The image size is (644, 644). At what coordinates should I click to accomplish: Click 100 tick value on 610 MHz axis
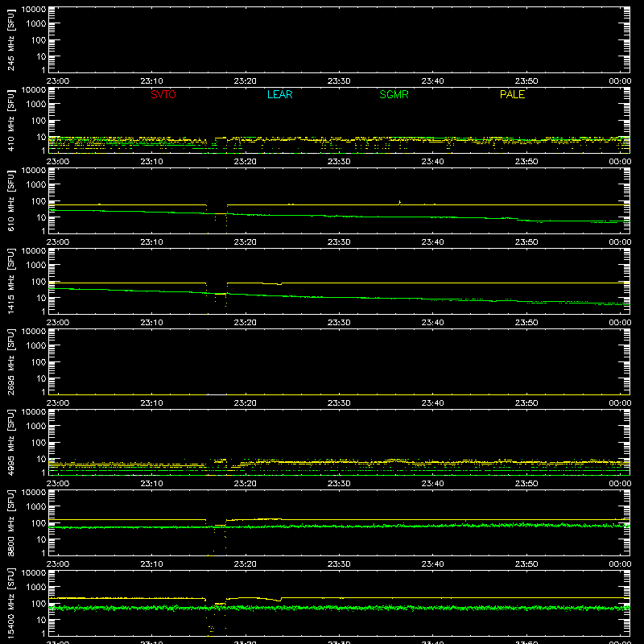(39, 201)
